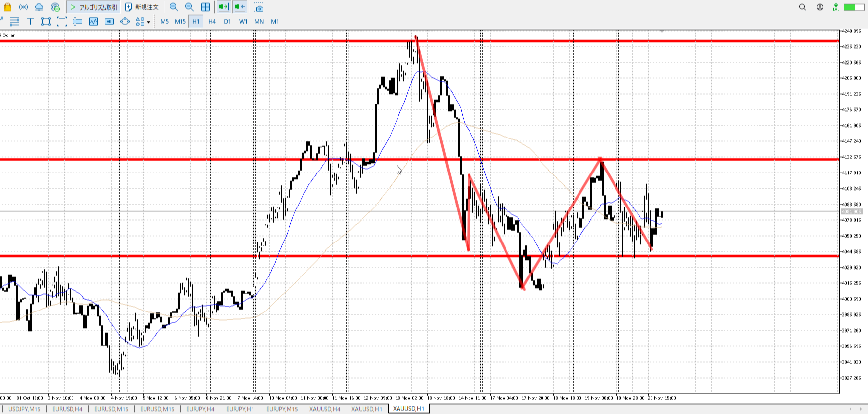Open the market shopping bag icon

point(7,7)
